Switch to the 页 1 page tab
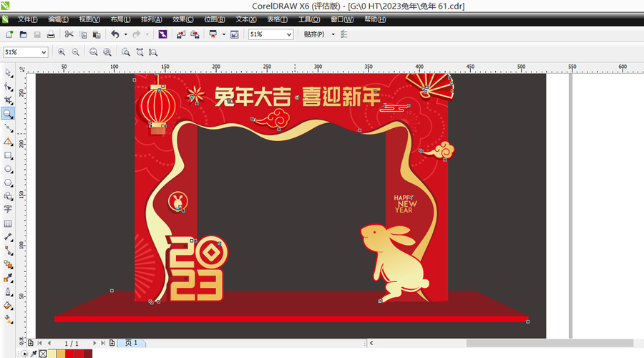The width and height of the screenshot is (644, 358). [x=132, y=343]
